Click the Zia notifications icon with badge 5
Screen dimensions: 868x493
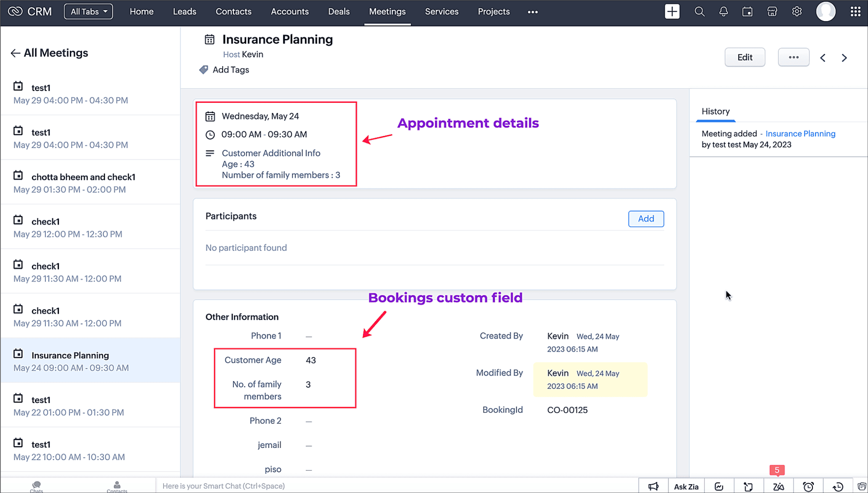[778, 487]
